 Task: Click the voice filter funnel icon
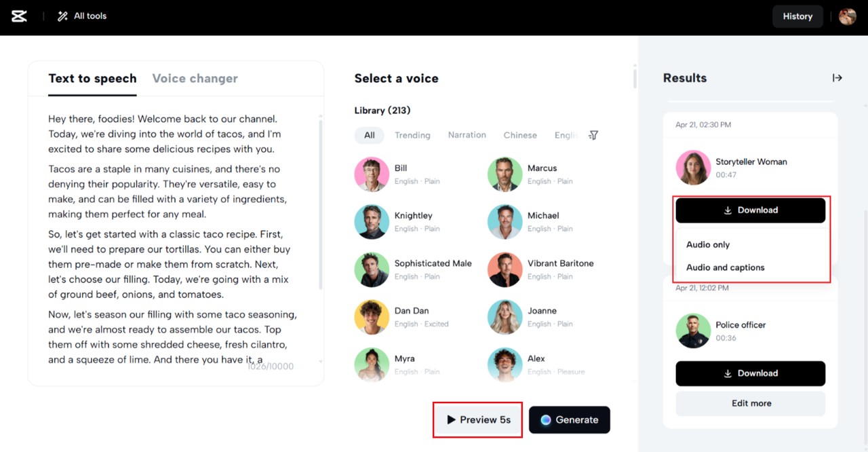point(593,135)
